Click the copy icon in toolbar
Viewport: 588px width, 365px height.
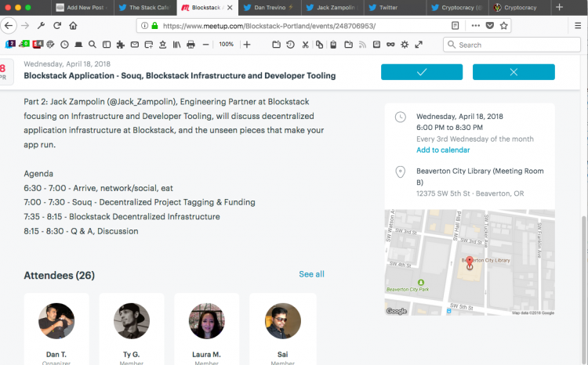click(320, 45)
